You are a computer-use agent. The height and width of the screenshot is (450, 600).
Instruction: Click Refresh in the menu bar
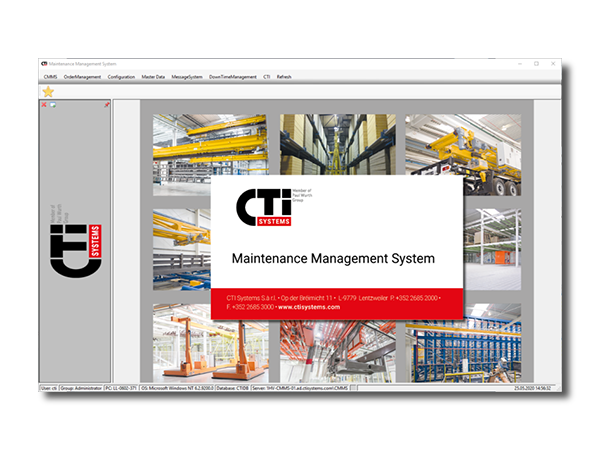click(x=284, y=77)
